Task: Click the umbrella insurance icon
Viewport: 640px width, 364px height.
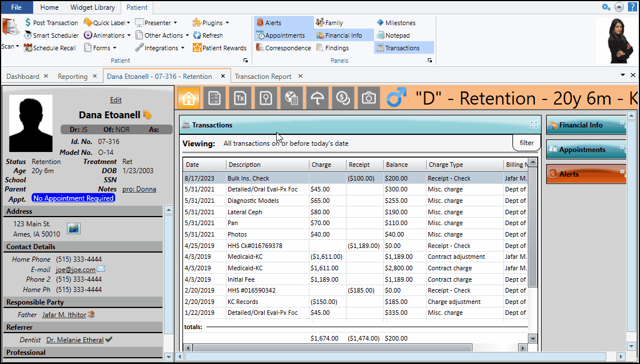Action: 317,98
